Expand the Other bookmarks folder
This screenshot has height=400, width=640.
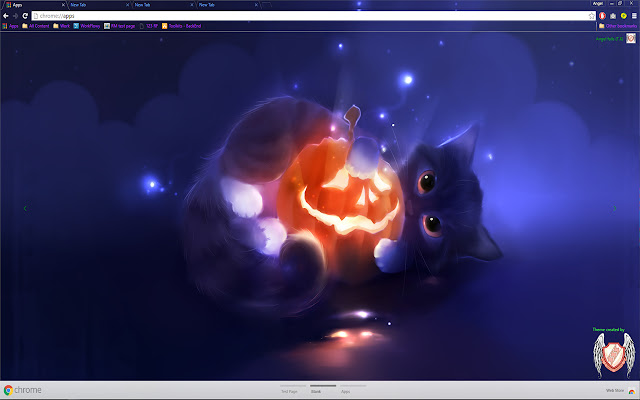(618, 26)
